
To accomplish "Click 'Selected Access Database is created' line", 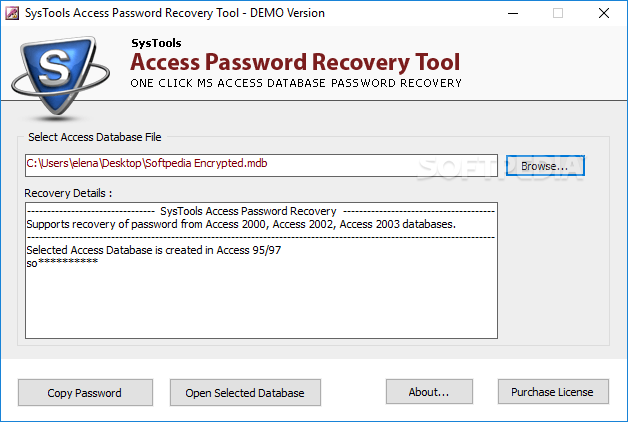I will [154, 250].
